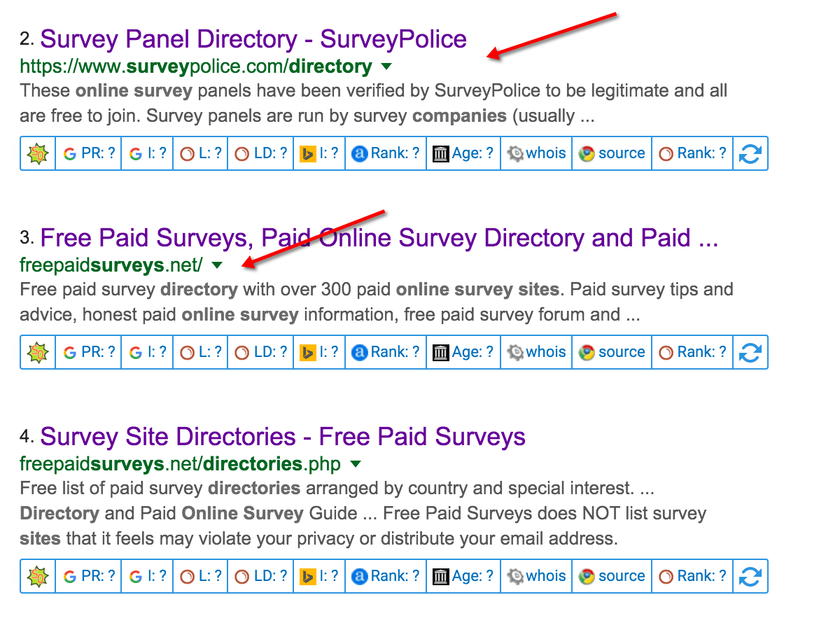Load Google index count for result 4

147,576
